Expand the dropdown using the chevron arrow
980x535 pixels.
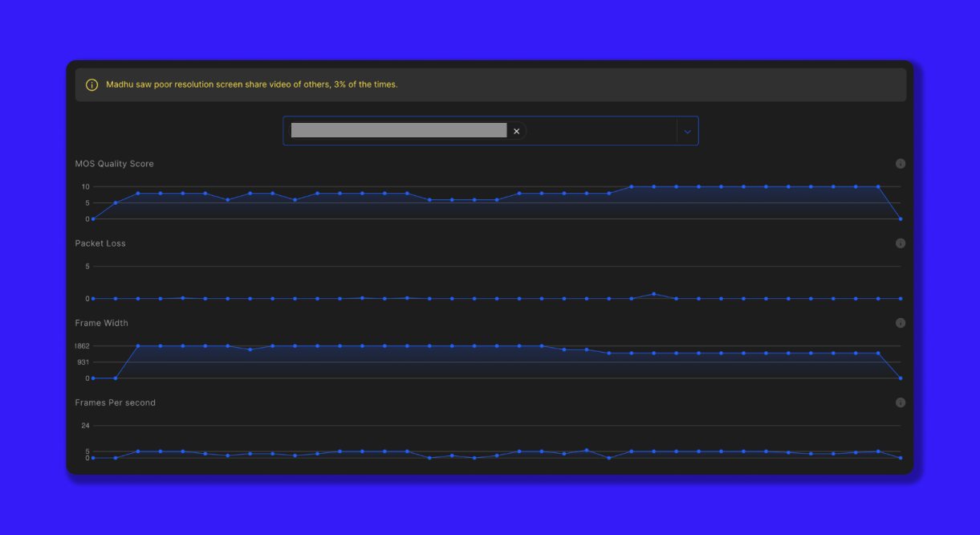tap(687, 131)
